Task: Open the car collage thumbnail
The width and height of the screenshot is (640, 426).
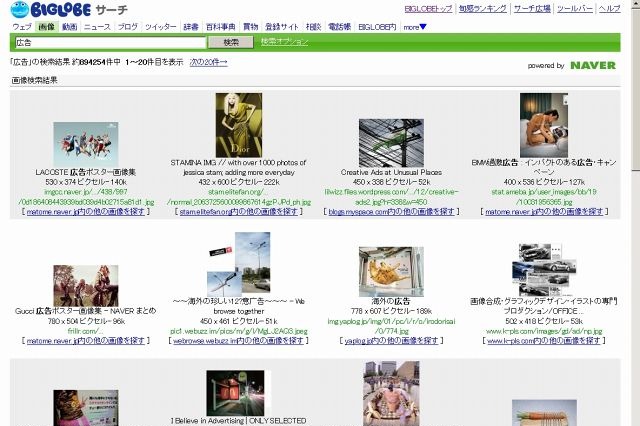Action: point(544,270)
